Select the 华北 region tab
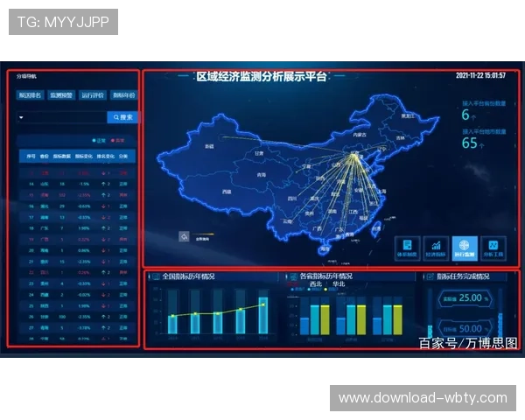The height and width of the screenshot is (420, 525). click(x=339, y=284)
